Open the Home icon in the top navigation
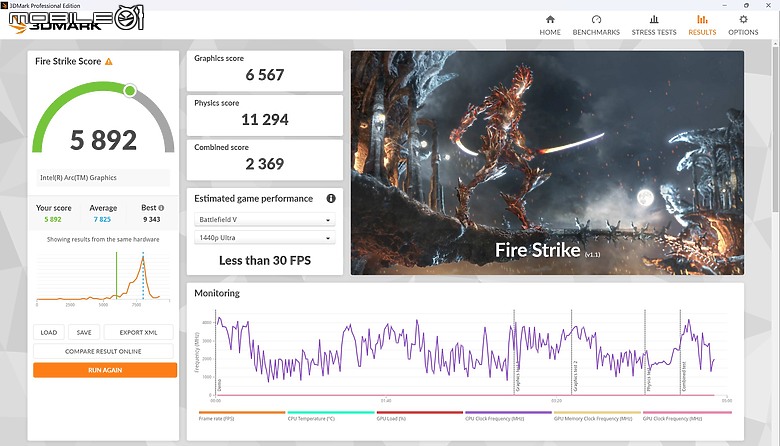This screenshot has width=780, height=446. click(550, 19)
